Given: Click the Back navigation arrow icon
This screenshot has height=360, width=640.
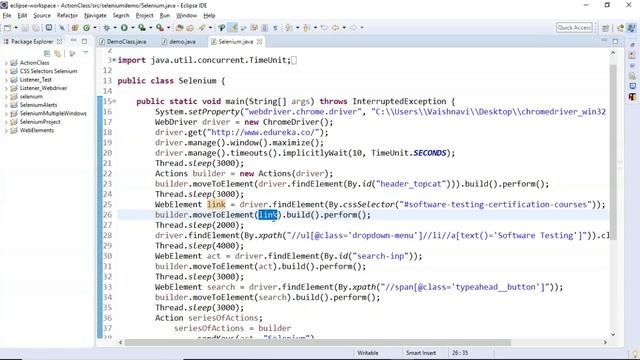Looking at the screenshot, I should pyautogui.click(x=336, y=28).
